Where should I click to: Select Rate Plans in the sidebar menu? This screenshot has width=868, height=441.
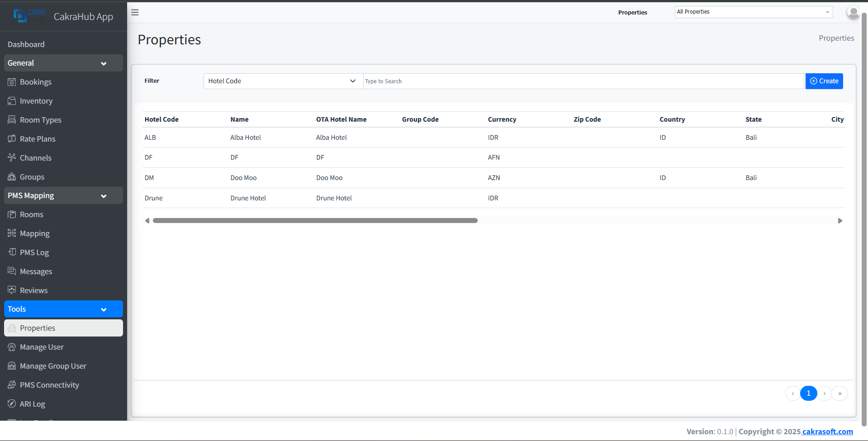[x=38, y=138]
